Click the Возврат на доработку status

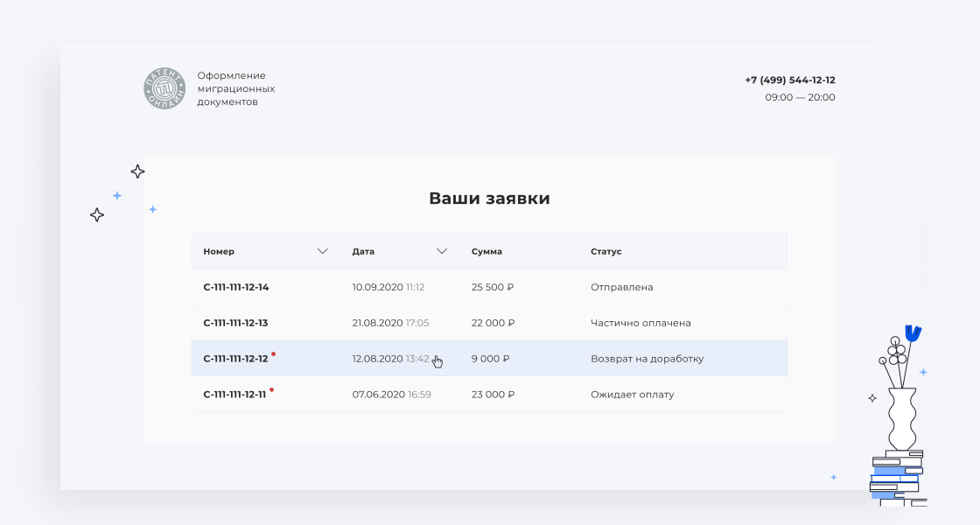click(x=647, y=358)
